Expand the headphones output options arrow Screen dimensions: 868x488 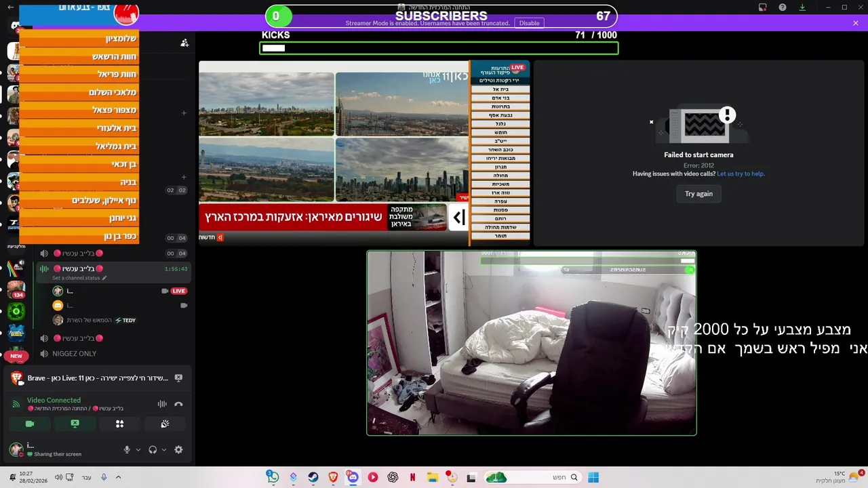(x=164, y=449)
